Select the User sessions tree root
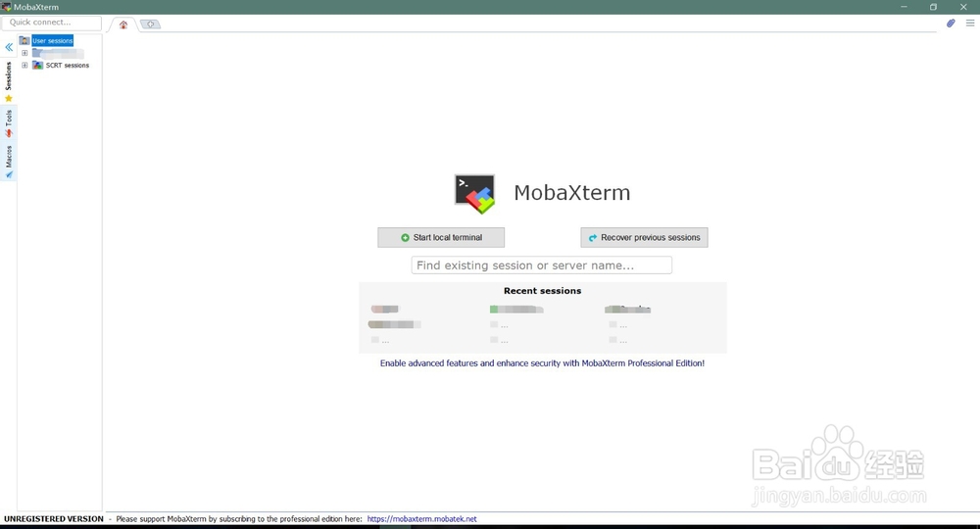The height and width of the screenshot is (529, 980). tap(53, 40)
